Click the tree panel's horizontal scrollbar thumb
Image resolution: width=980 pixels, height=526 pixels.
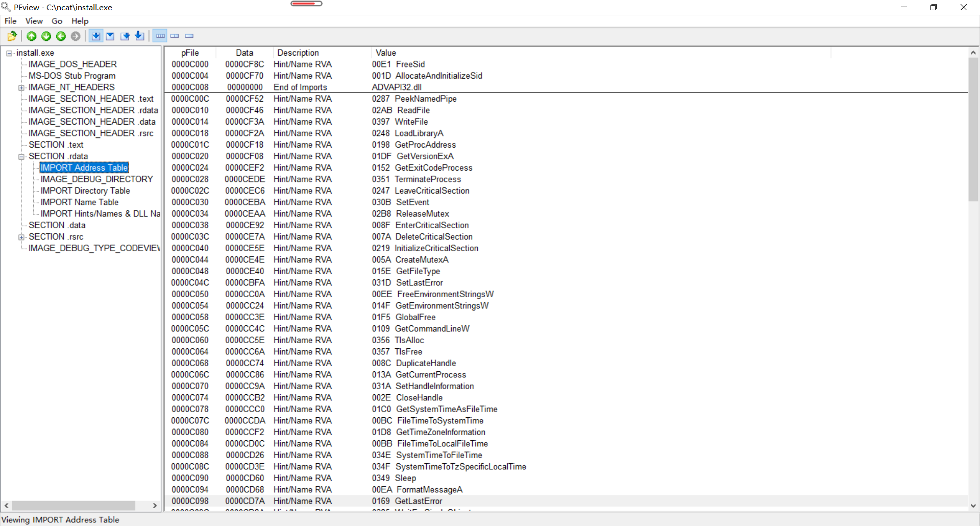[73, 506]
